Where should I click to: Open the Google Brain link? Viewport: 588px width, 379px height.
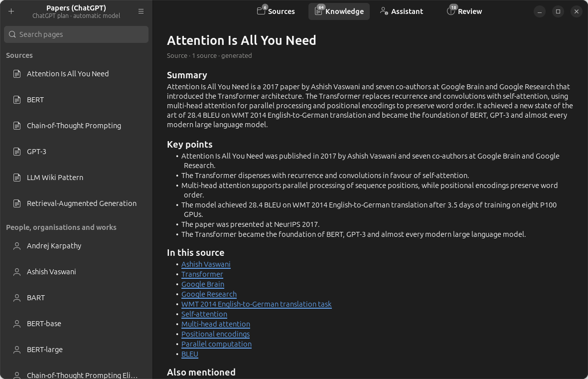coord(203,284)
